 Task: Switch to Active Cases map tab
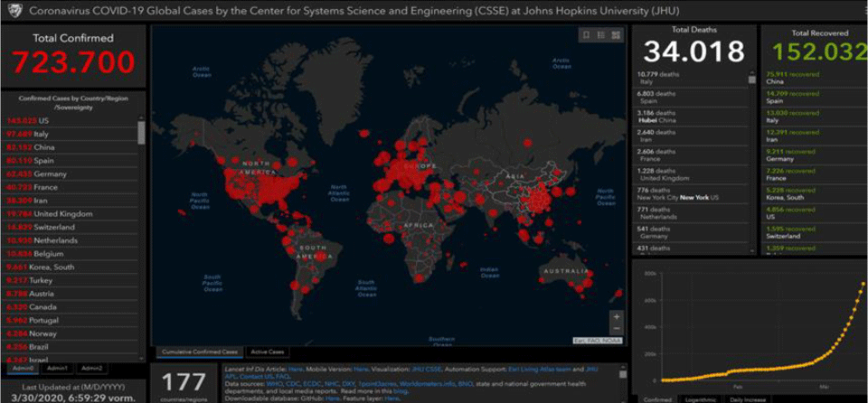[269, 351]
